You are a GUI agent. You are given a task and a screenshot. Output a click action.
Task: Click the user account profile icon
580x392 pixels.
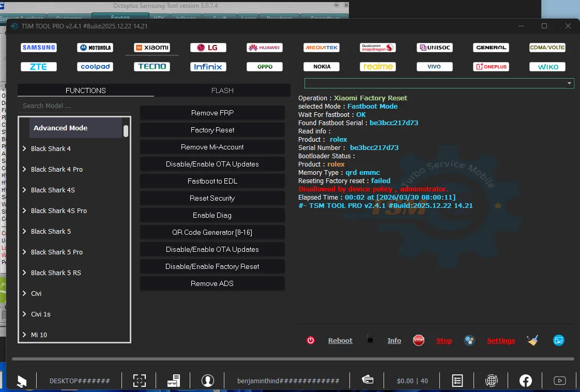click(208, 381)
